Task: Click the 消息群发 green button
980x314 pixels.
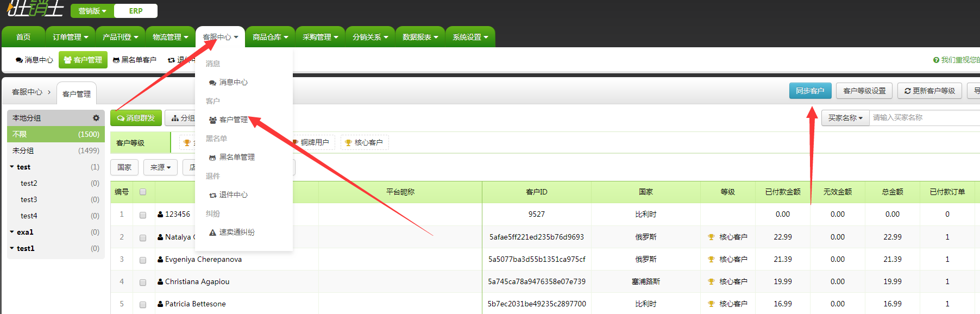Action: coord(136,118)
